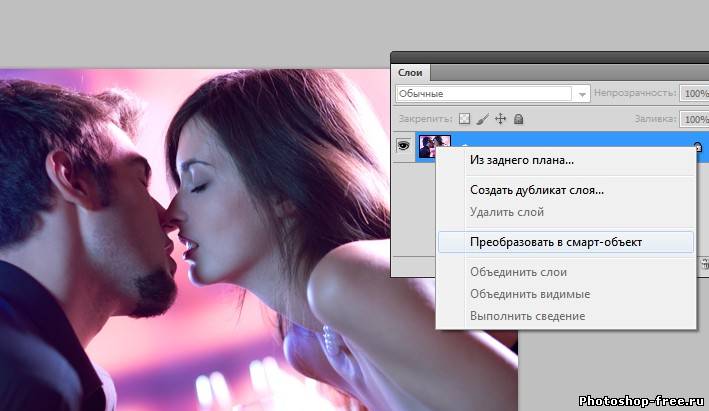Click the padlock icon on the layer row
Viewport: 709px width, 411px height.
[698, 147]
